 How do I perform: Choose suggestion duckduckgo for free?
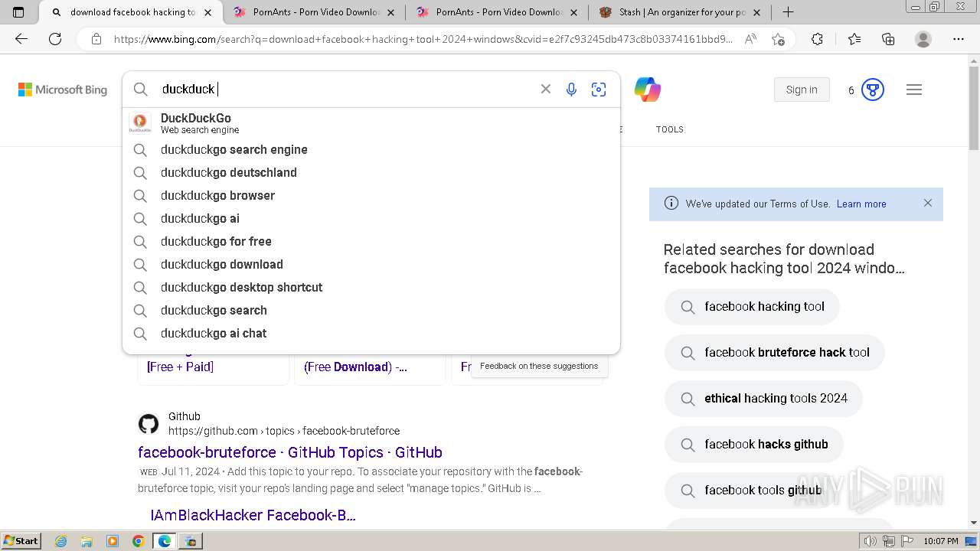[x=371, y=242]
